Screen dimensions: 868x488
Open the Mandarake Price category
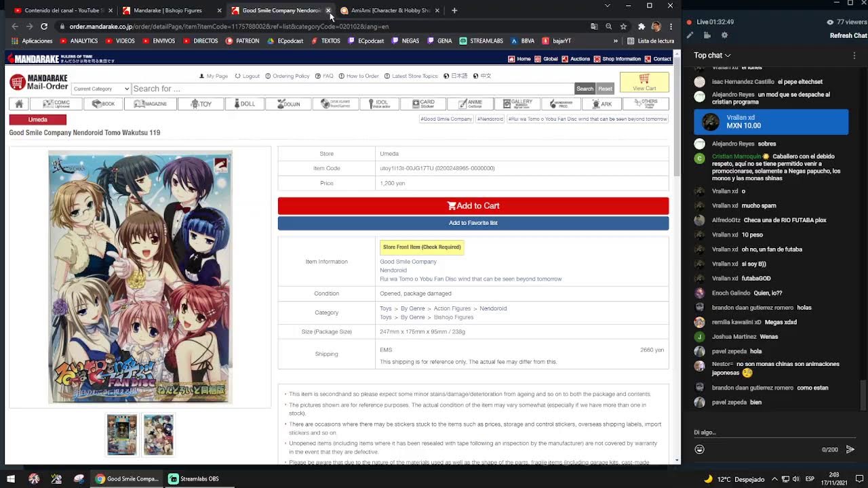(561, 104)
